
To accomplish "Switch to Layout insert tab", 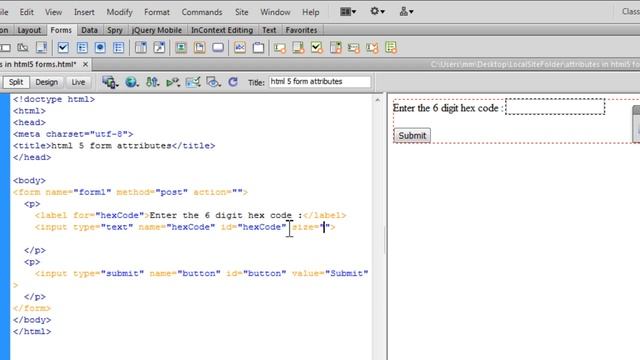I will click(x=29, y=30).
